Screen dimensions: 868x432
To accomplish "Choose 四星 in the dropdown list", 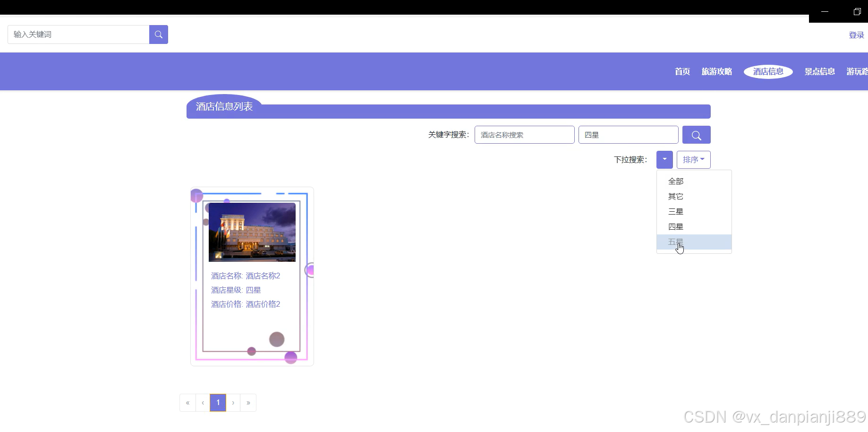I will (x=694, y=227).
